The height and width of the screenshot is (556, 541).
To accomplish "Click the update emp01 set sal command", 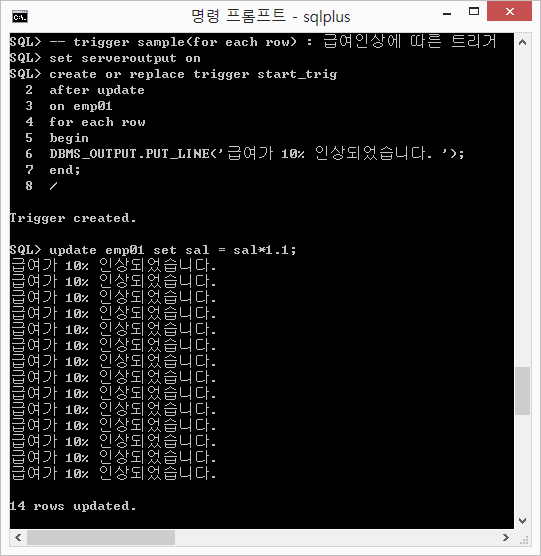I will [153, 250].
